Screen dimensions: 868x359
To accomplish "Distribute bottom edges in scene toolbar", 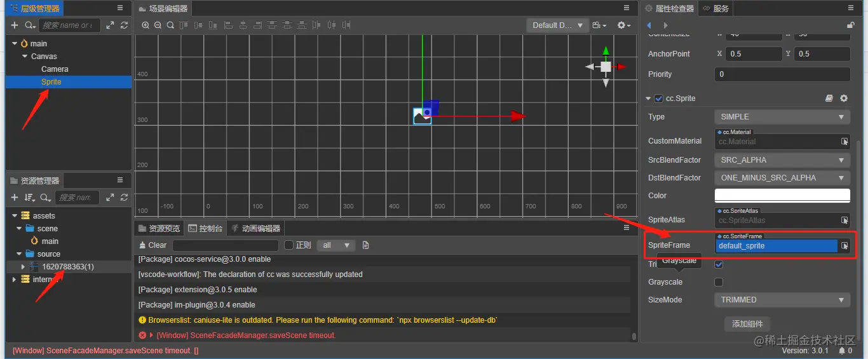I will 302,25.
